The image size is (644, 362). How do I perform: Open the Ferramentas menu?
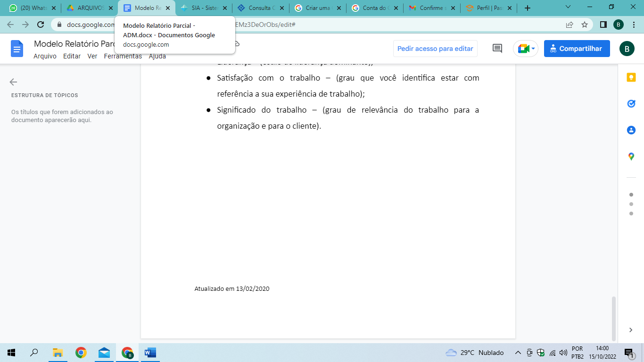coord(123,56)
